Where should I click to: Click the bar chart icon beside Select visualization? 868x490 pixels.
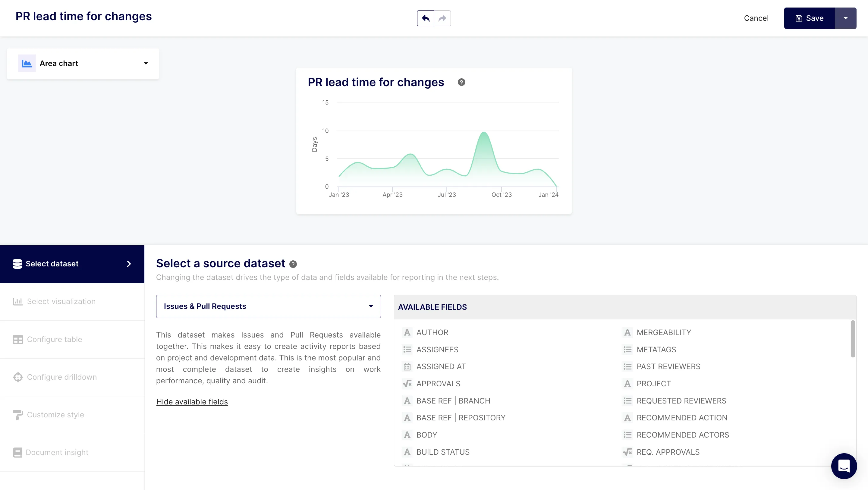pyautogui.click(x=17, y=302)
